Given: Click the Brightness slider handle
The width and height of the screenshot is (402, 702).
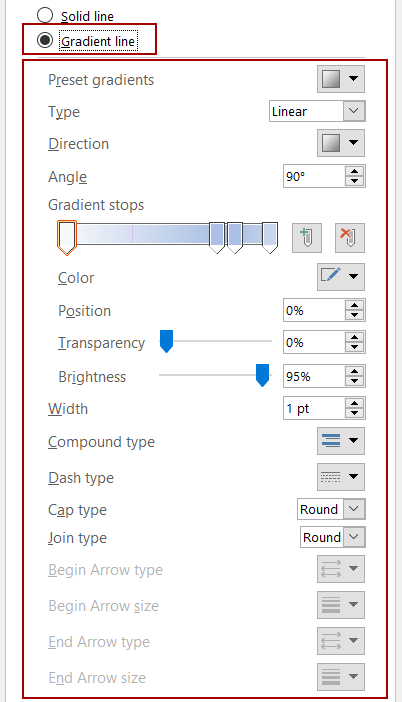Looking at the screenshot, I should [x=262, y=375].
